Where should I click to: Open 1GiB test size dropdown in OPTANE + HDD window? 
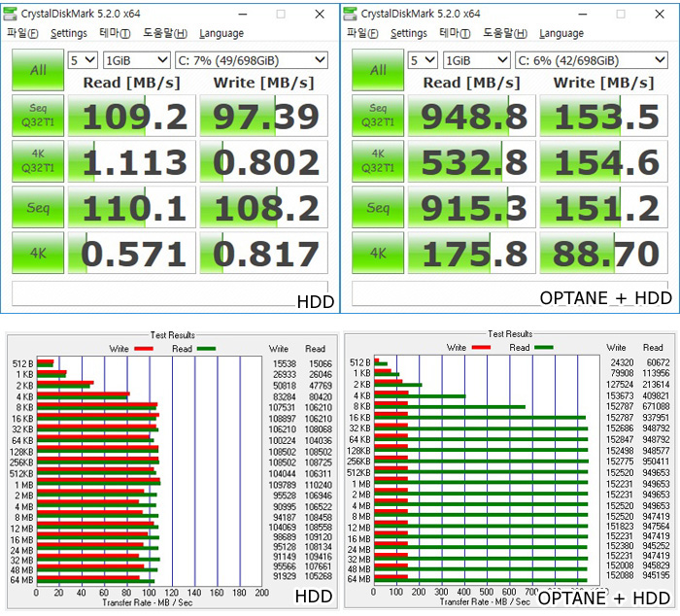click(x=476, y=60)
